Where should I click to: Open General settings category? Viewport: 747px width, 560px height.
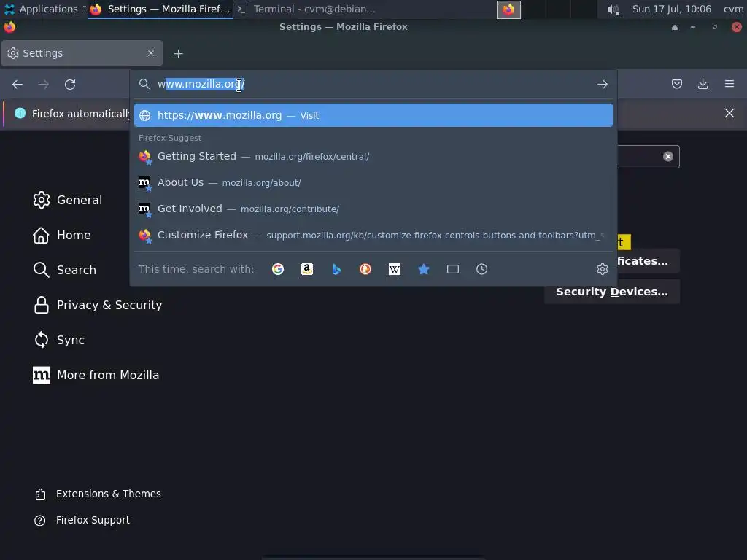[x=68, y=200]
